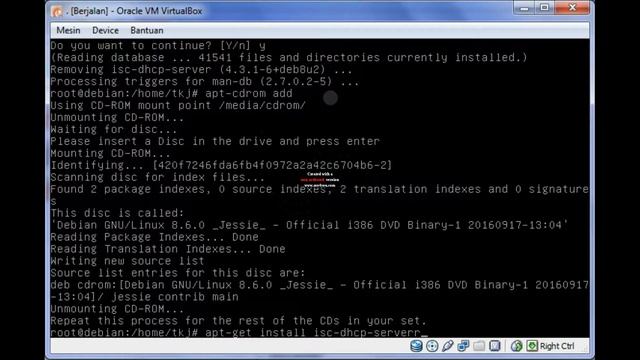Click the keyboard capture arrow icon

point(532,346)
